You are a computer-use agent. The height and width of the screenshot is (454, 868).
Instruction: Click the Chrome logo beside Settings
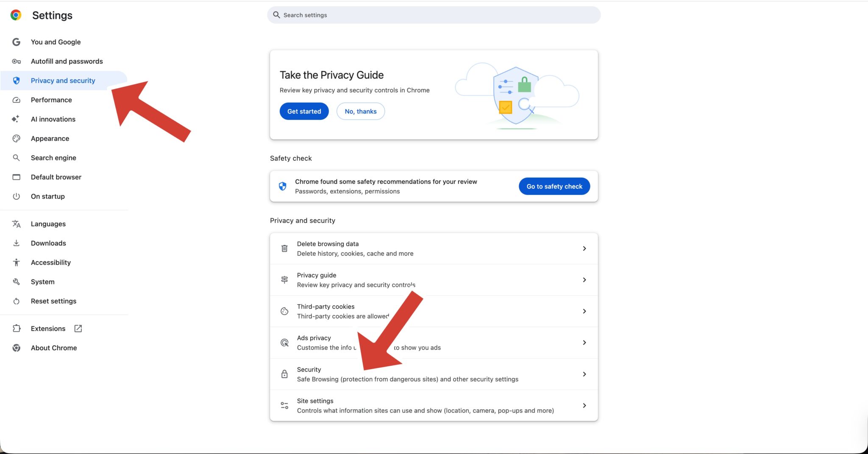click(16, 15)
